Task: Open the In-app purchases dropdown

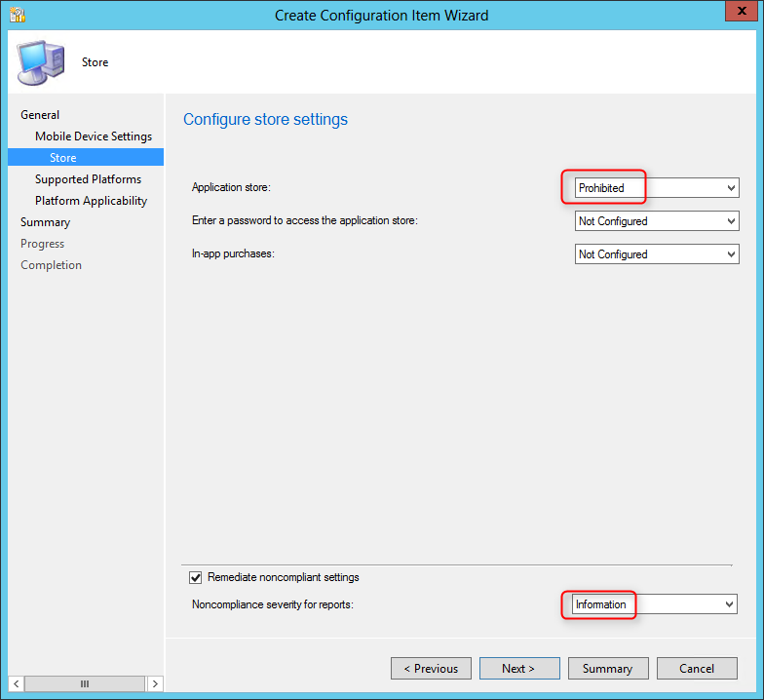Action: click(x=657, y=253)
